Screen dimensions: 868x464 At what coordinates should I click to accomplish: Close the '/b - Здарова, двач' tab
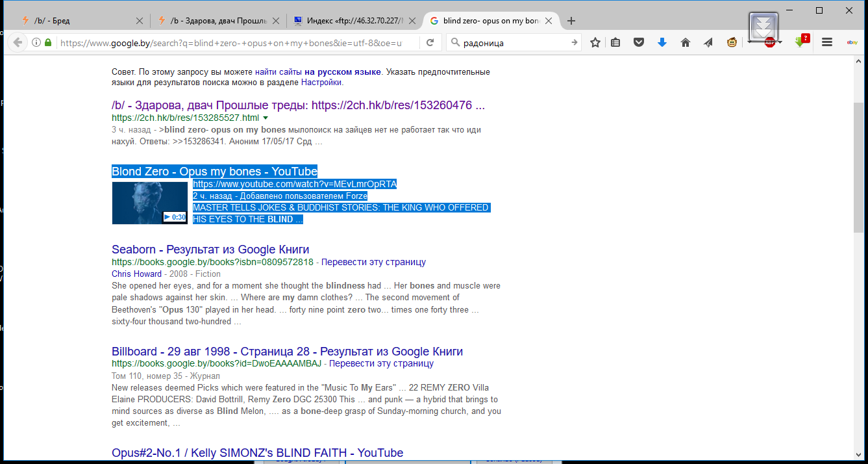pos(275,21)
